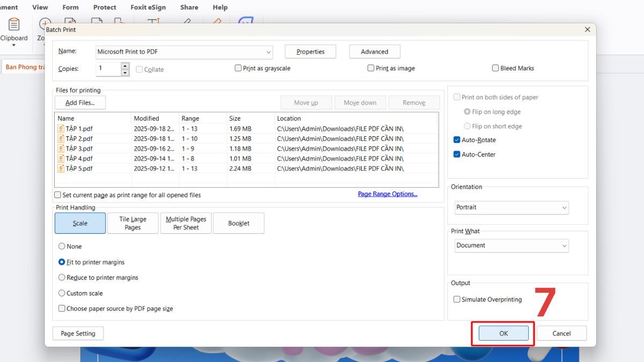Select the TẬP 3.pdf file name
This screenshot has height=362, width=644.
coord(79,149)
